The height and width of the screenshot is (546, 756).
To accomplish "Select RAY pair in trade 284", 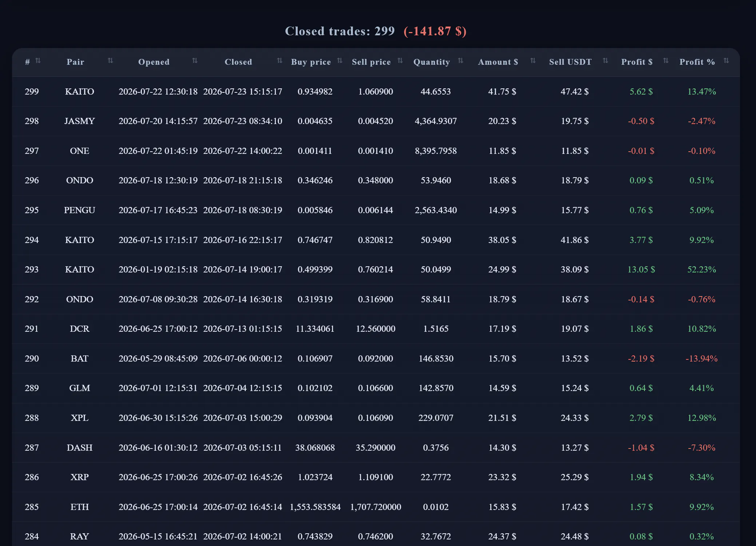I will (79, 537).
